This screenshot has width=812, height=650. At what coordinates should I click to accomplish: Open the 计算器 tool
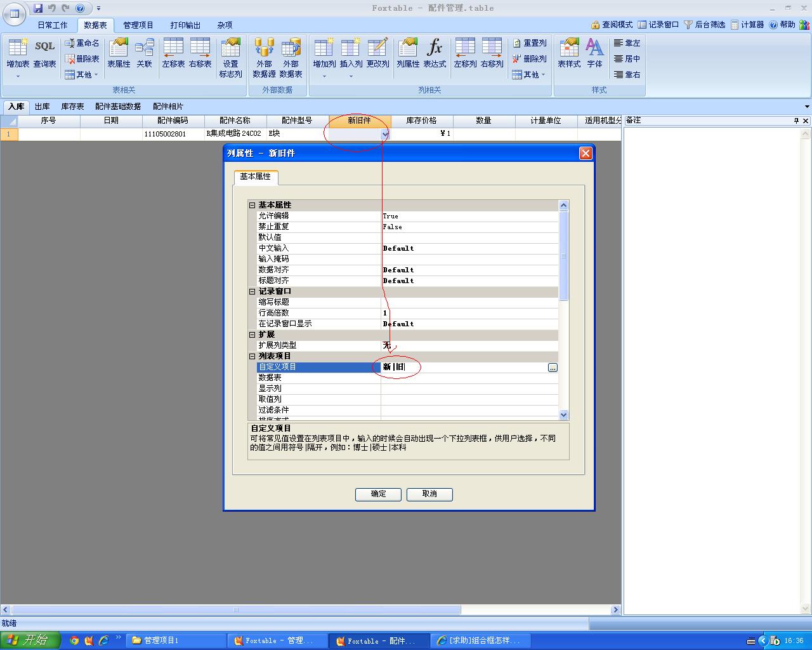tap(747, 25)
